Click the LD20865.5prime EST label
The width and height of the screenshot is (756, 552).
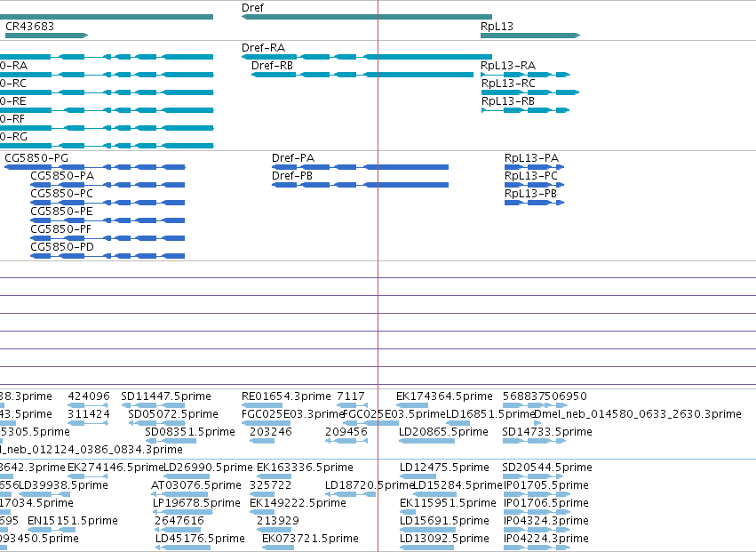pyautogui.click(x=443, y=432)
